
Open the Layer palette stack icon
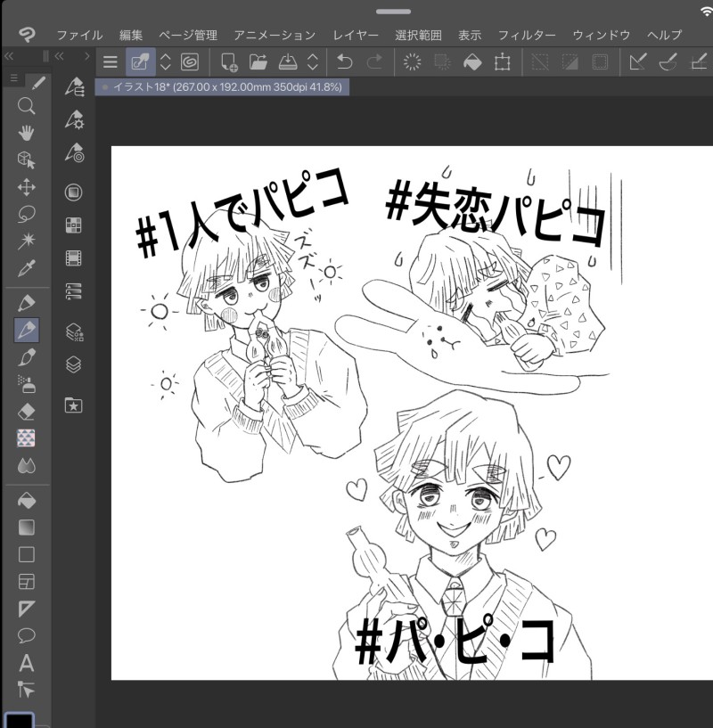(x=73, y=364)
